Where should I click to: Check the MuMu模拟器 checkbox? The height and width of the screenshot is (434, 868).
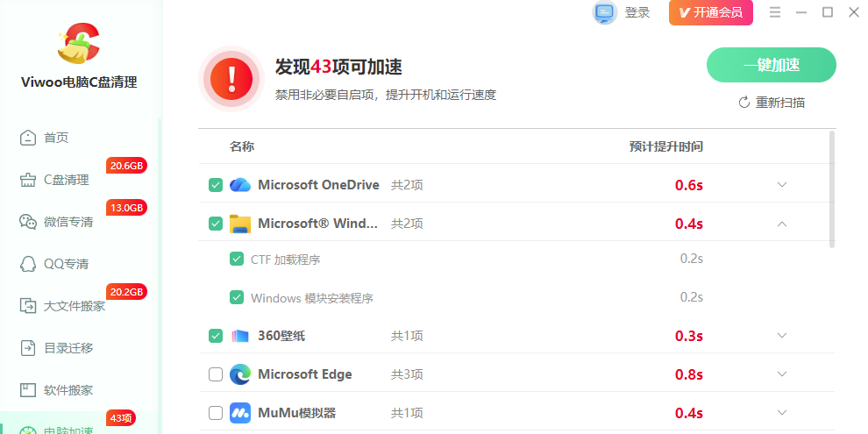(216, 413)
